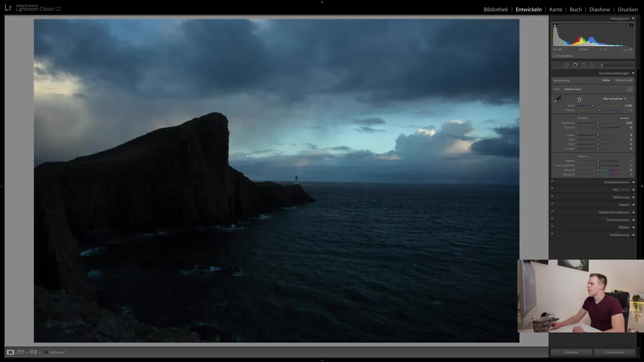The height and width of the screenshot is (362, 644).
Task: Open the Buch module
Action: [x=576, y=9]
